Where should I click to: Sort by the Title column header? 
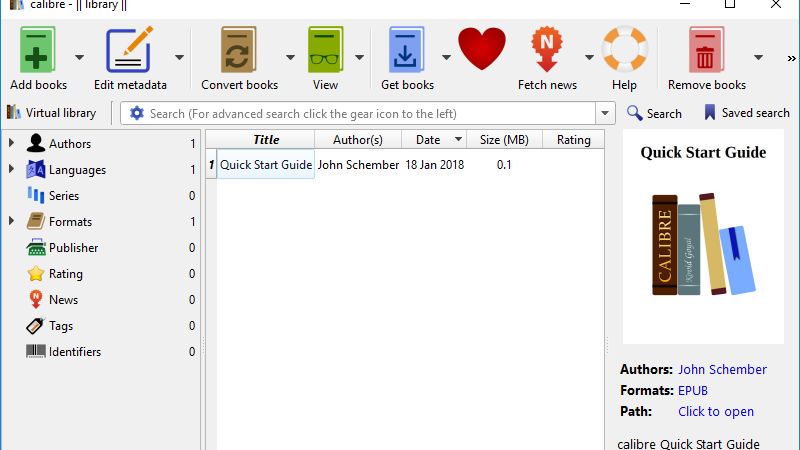click(x=266, y=139)
